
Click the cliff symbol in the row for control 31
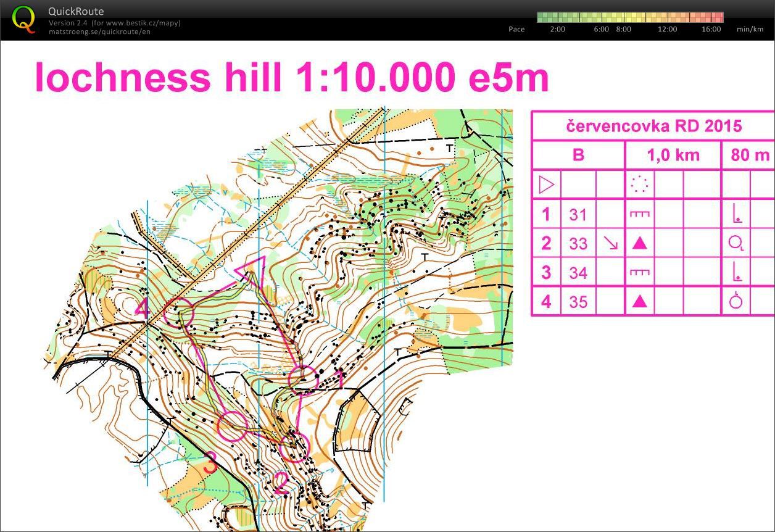tap(640, 214)
